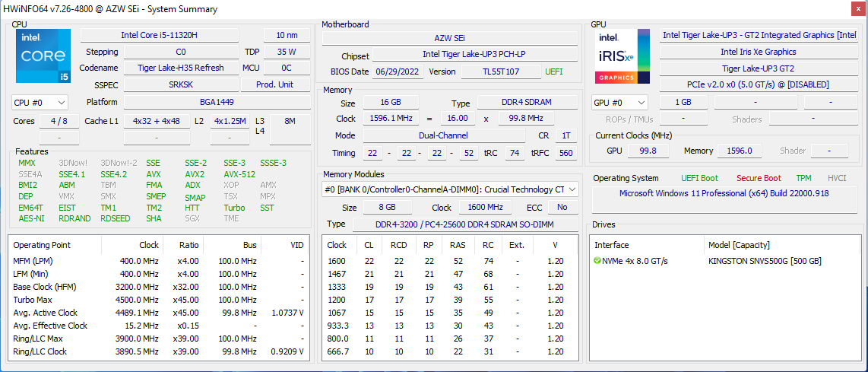Click the Base Clock (HFM) operating point row
This screenshot has width=868, height=372.
pos(159,287)
